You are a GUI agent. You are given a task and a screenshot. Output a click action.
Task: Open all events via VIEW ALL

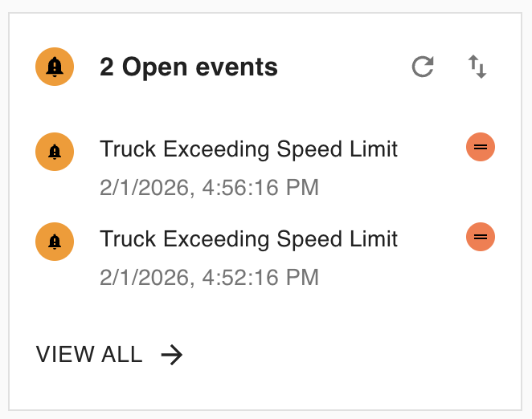[x=89, y=355]
